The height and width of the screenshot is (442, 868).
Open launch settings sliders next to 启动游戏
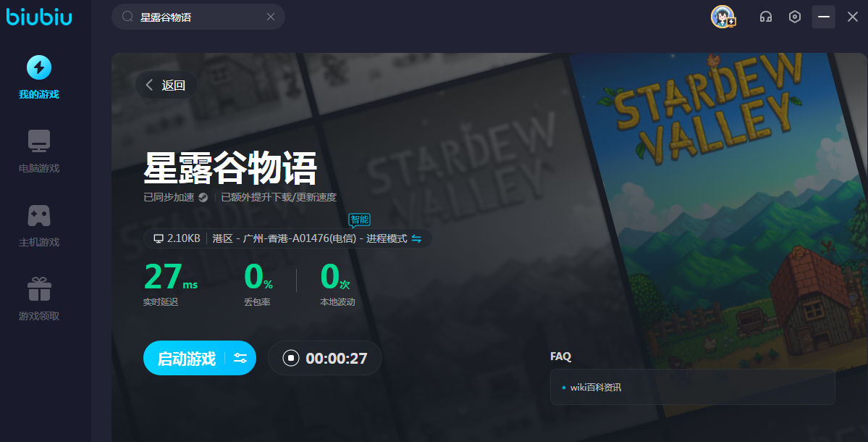point(240,358)
